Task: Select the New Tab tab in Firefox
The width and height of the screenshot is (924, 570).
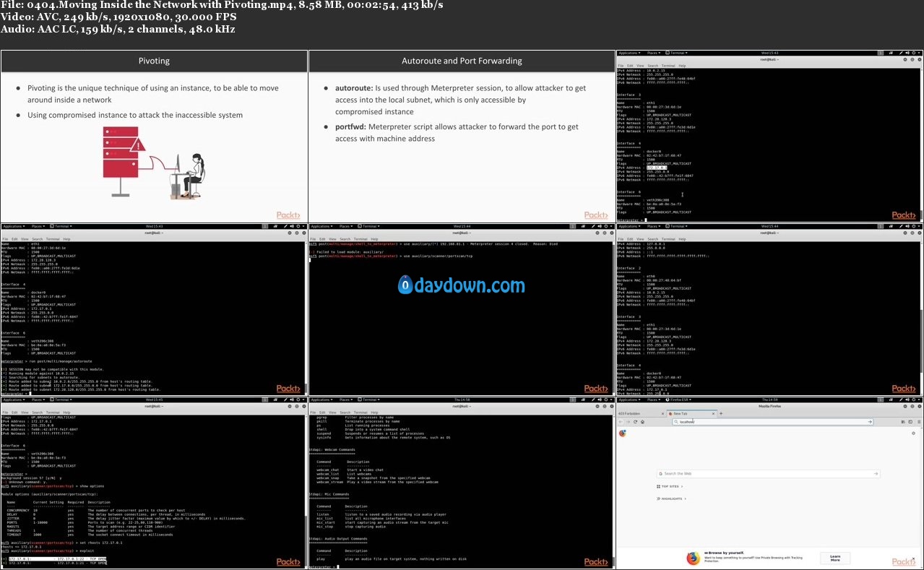Action: click(x=691, y=413)
